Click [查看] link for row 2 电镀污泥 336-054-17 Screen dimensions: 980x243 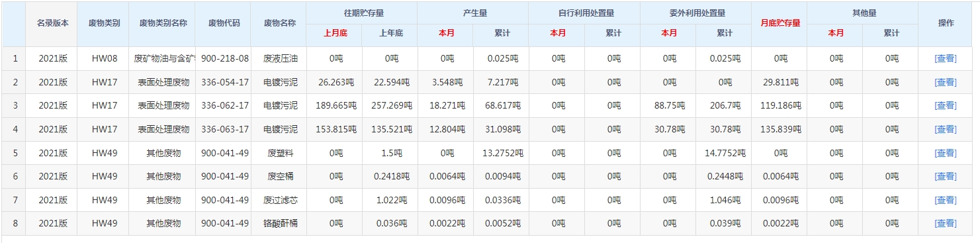(x=946, y=82)
